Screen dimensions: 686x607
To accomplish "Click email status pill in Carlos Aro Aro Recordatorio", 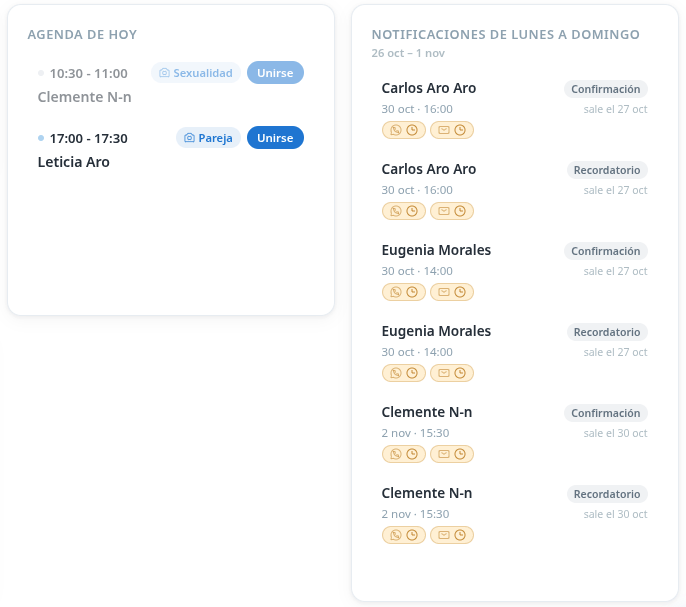I will [x=452, y=211].
